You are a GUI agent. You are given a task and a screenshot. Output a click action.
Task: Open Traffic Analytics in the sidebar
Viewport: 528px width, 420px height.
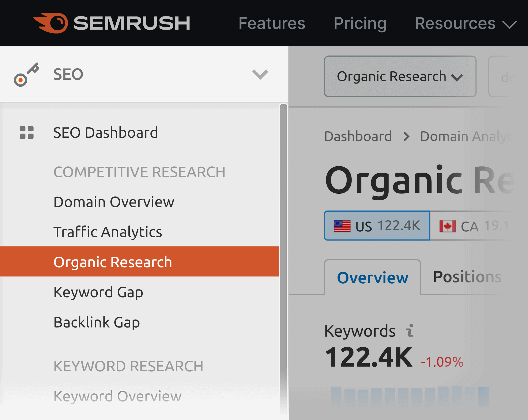108,232
